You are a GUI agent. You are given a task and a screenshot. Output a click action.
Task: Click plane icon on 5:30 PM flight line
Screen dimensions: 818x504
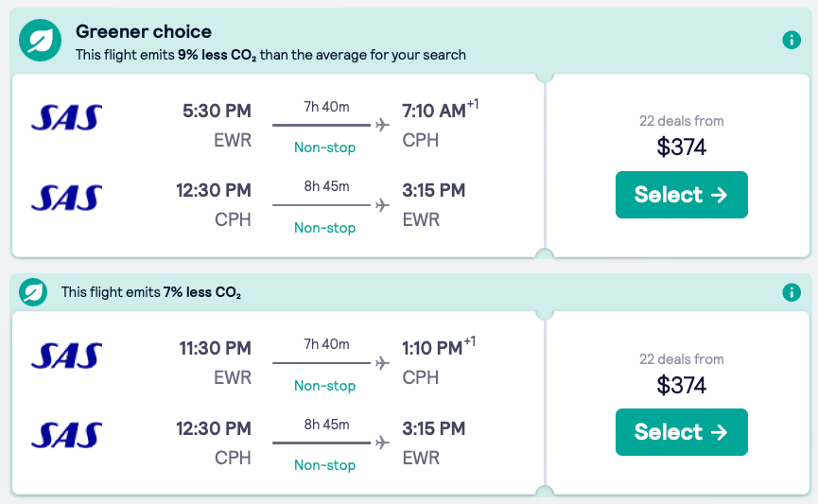382,124
